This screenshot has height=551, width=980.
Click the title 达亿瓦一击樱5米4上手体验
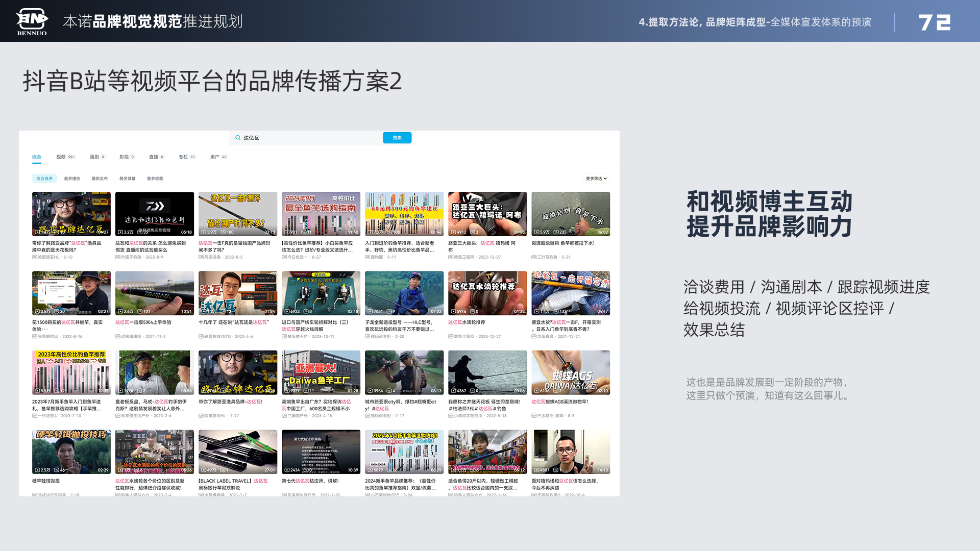coord(143,322)
